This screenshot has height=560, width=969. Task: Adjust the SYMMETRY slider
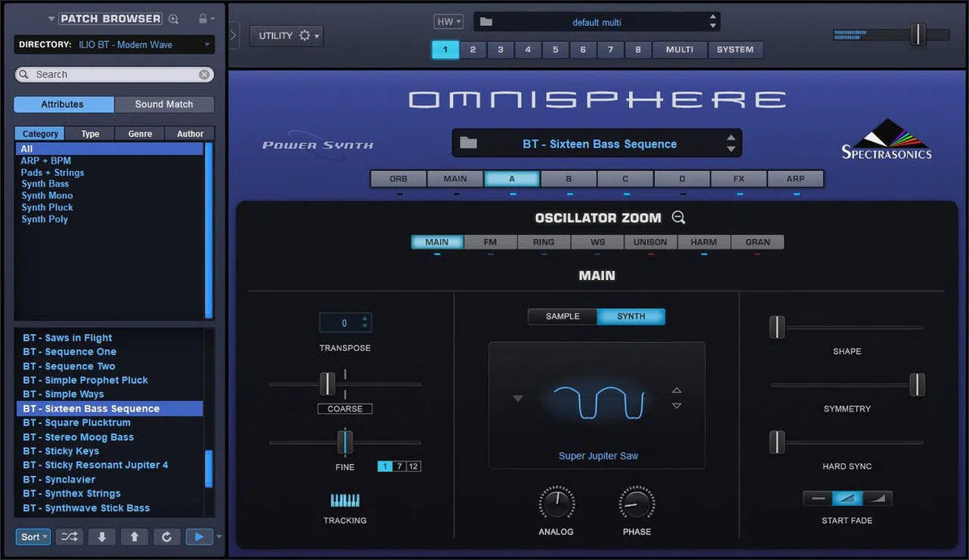[918, 385]
